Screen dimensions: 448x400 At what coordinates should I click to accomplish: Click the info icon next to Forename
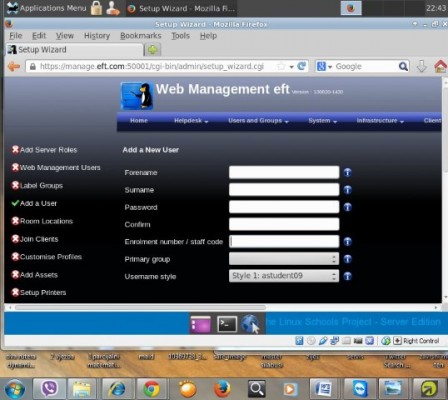(x=348, y=172)
